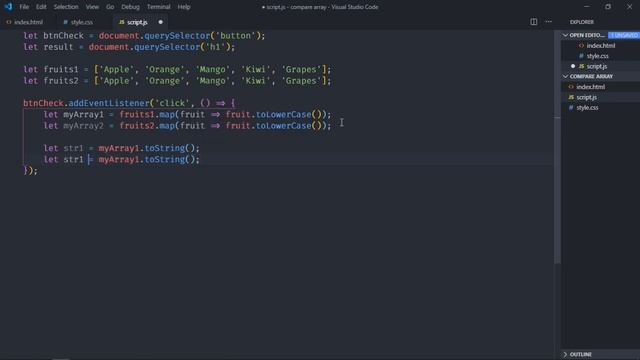Select script.js under Open Editors
Screen dimensions: 640x360
[x=597, y=66]
